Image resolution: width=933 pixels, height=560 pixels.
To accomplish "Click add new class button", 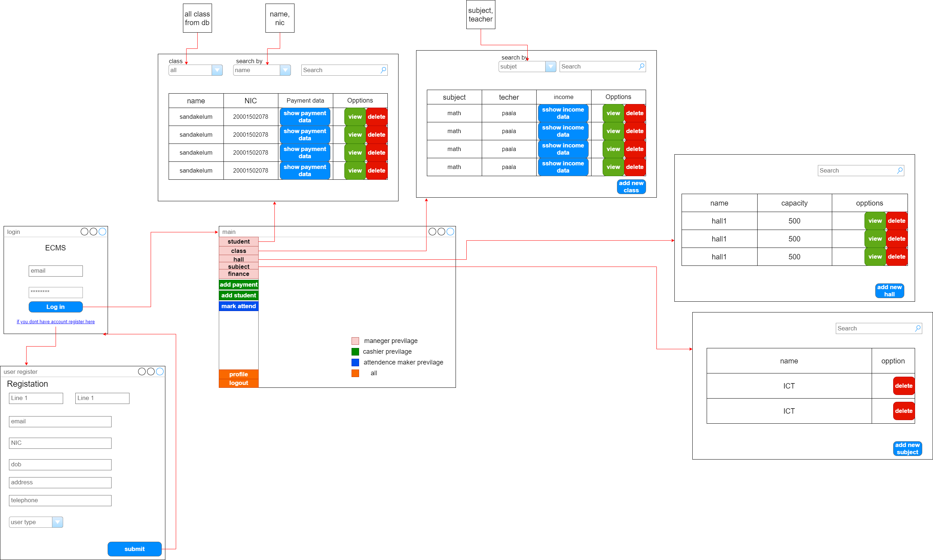I will pos(631,187).
